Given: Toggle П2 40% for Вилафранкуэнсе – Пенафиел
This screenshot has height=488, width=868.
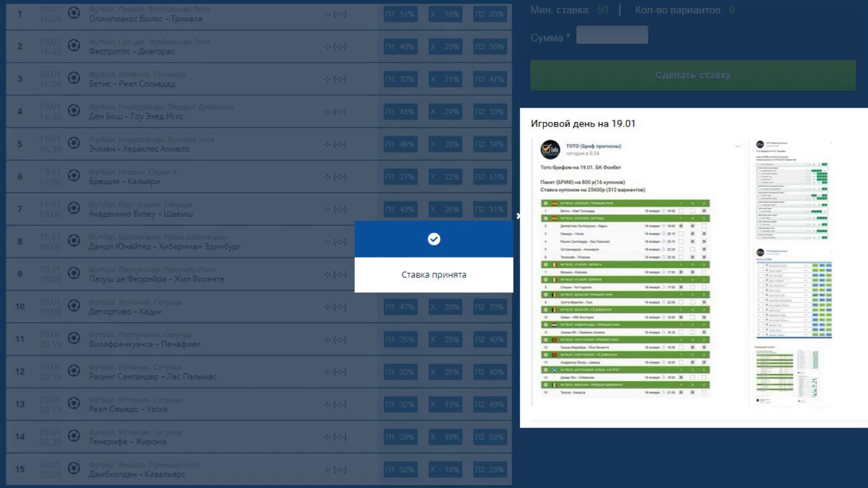Looking at the screenshot, I should click(490, 340).
